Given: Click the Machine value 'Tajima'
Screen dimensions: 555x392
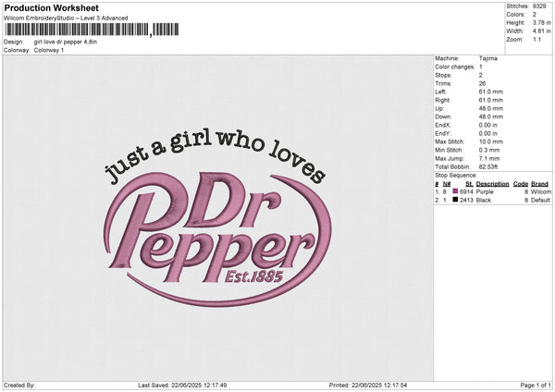Looking at the screenshot, I should [488, 58].
